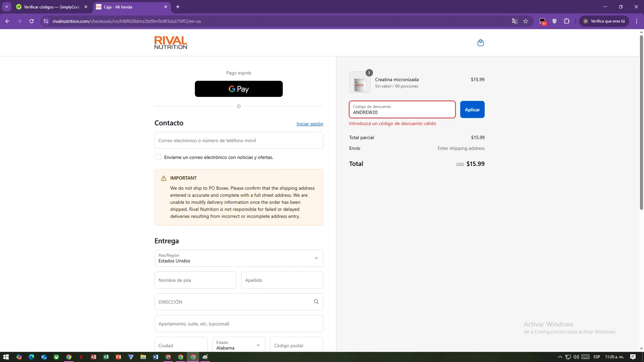Open a new browser tab
The width and height of the screenshot is (644, 362).
178,7
